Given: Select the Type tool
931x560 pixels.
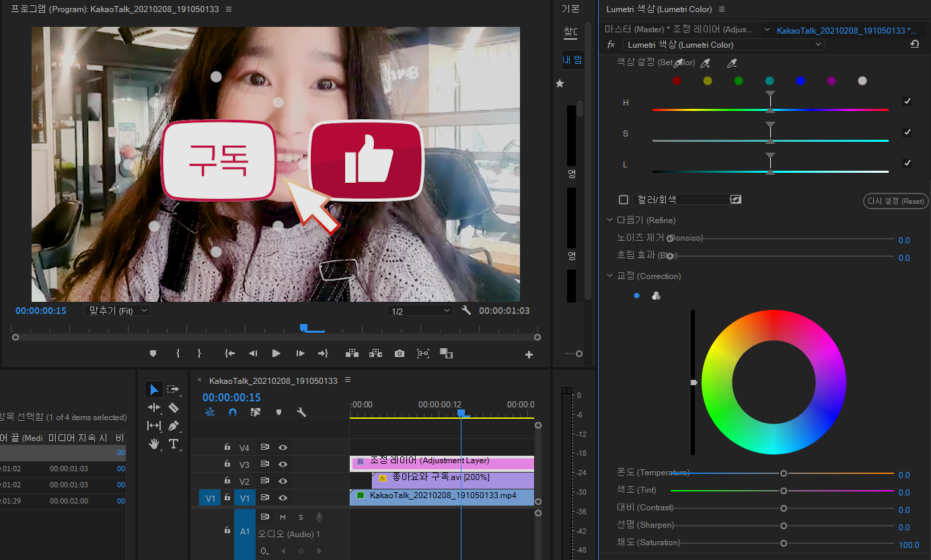Looking at the screenshot, I should [174, 443].
